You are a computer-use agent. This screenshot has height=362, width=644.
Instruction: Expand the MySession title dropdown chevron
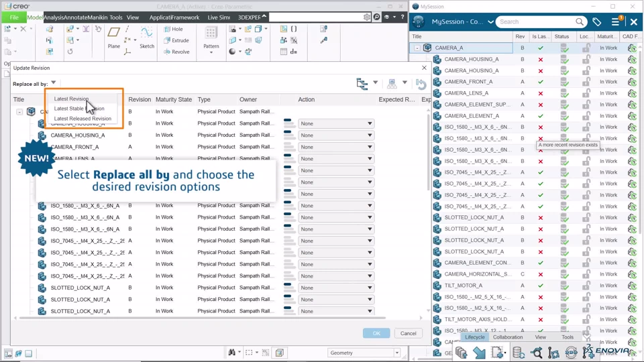tap(490, 21)
